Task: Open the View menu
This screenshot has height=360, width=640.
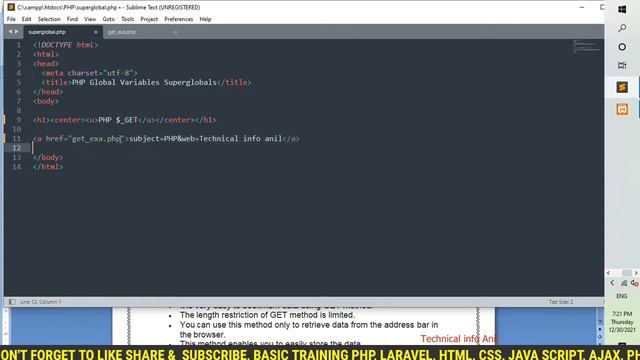Action: coord(90,19)
